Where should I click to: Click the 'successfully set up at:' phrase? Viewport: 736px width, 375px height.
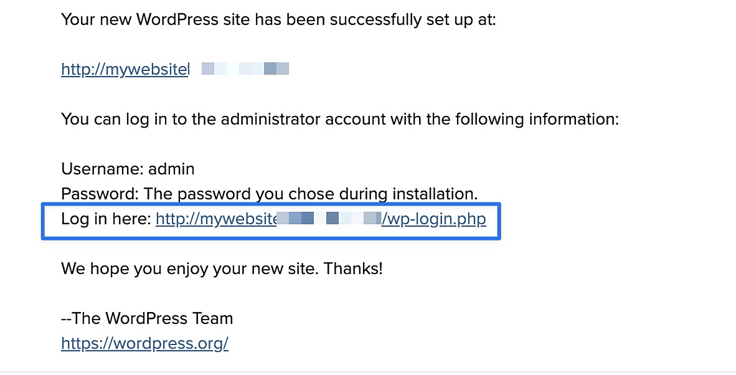pos(412,20)
